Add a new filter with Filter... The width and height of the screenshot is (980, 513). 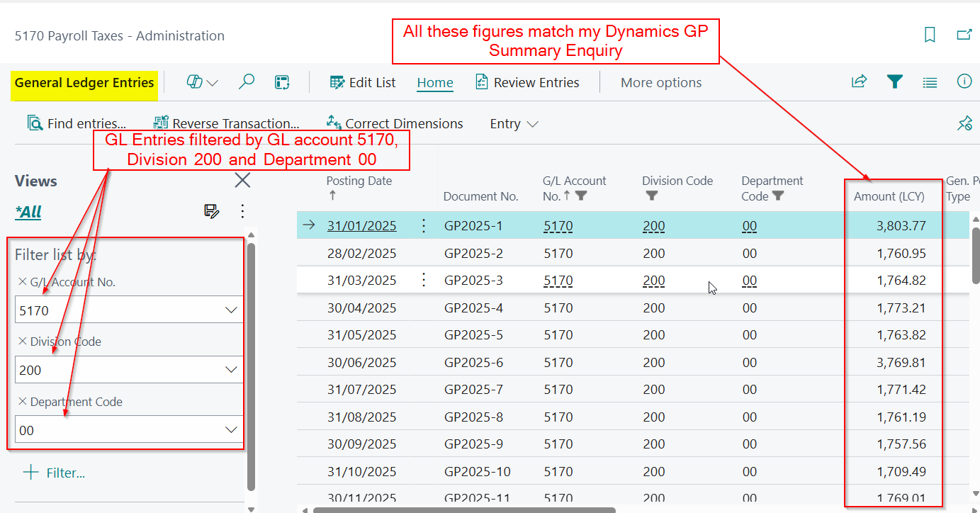55,473
